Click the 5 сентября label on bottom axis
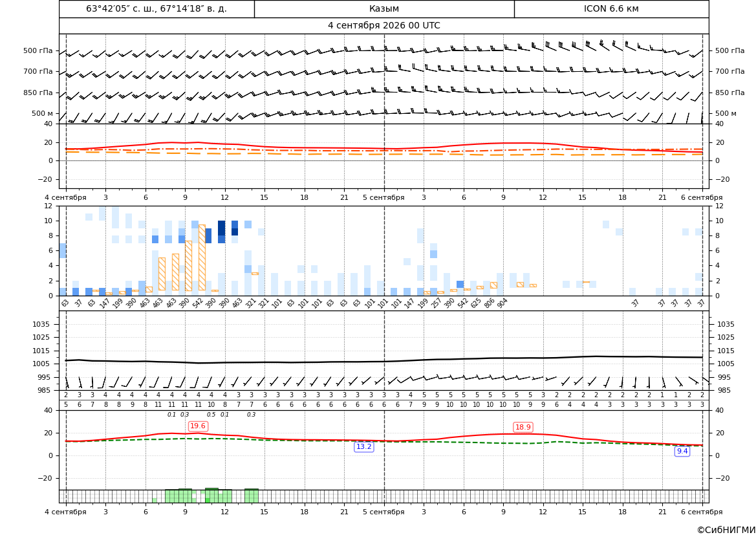This screenshot has width=756, height=535. pyautogui.click(x=383, y=512)
